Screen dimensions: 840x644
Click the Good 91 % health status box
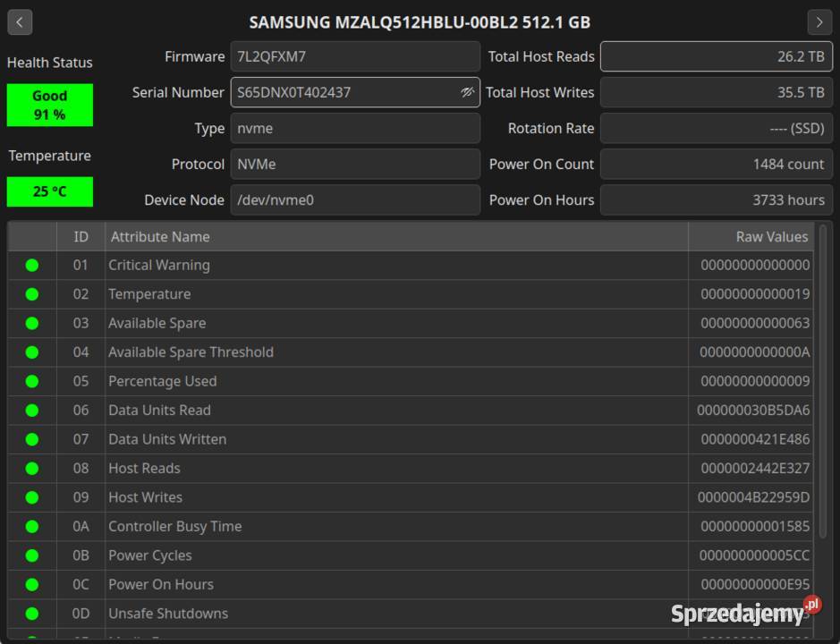coord(50,105)
